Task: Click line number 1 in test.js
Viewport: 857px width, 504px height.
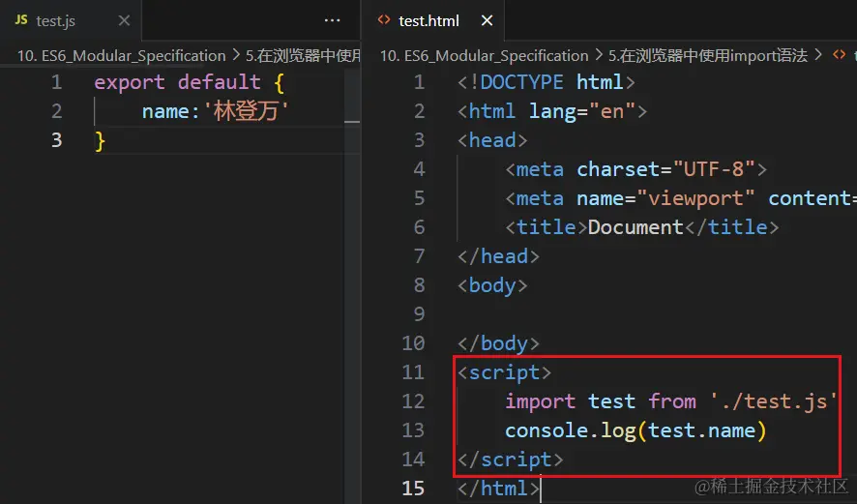Action: pyautogui.click(x=56, y=82)
